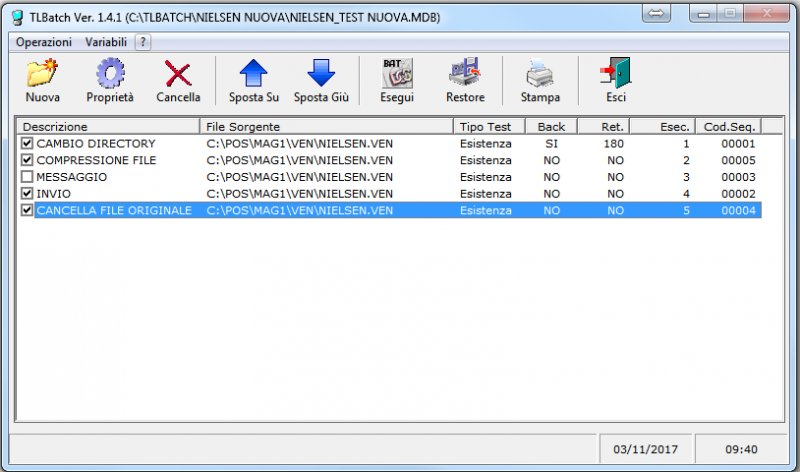Open the Operazioni menu

pyautogui.click(x=43, y=42)
